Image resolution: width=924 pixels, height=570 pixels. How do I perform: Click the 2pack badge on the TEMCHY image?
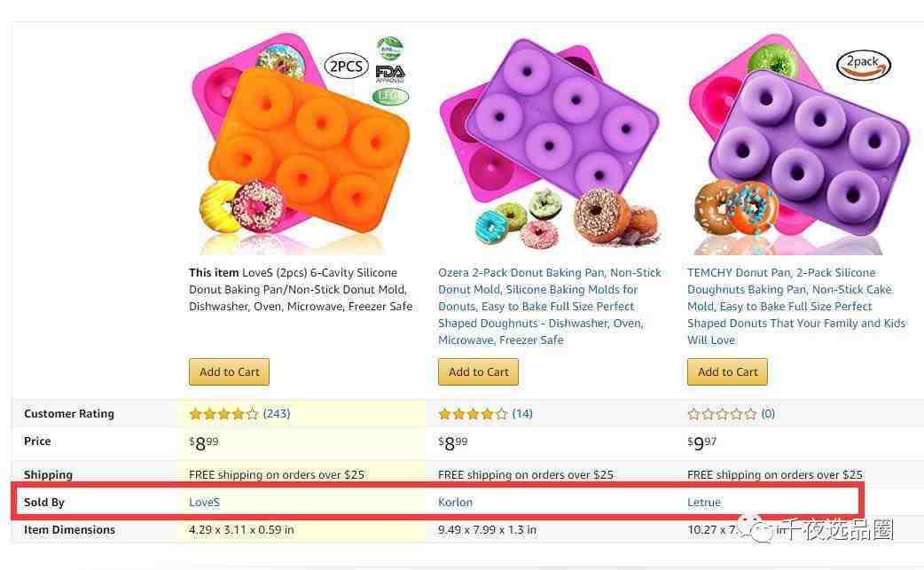[x=864, y=64]
